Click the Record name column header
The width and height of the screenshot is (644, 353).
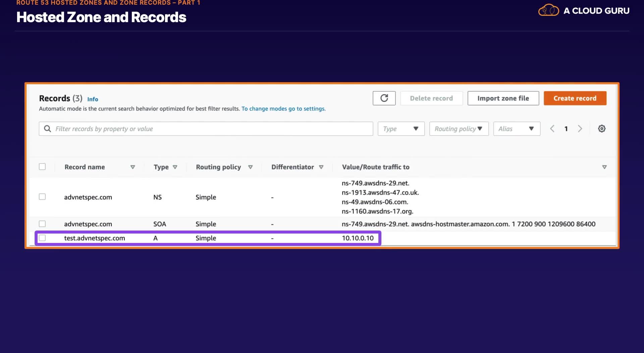tap(85, 167)
